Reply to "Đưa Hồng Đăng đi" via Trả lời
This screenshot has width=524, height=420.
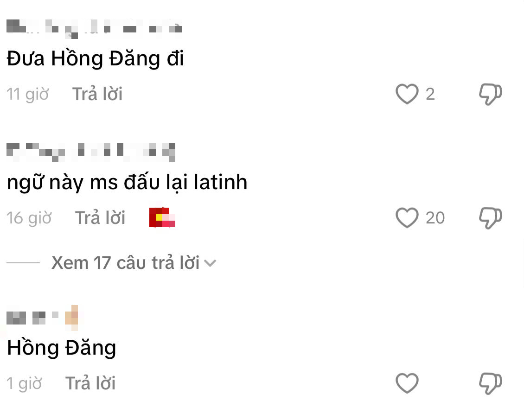click(97, 94)
